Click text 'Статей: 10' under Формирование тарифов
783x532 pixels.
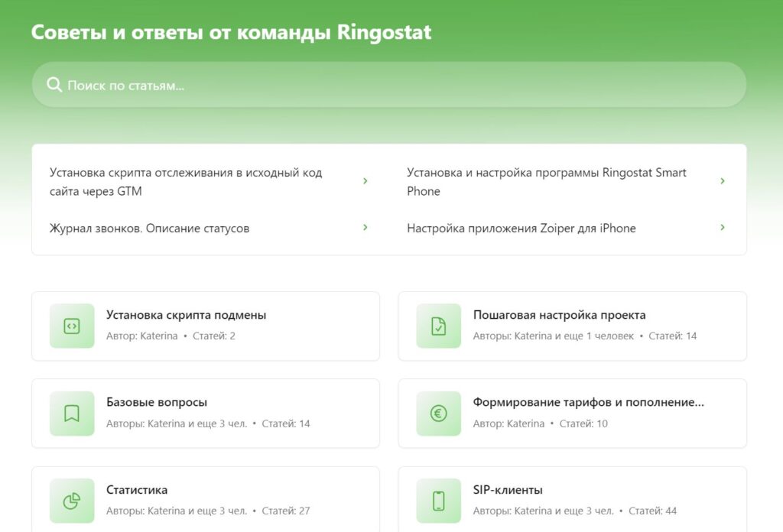(583, 423)
